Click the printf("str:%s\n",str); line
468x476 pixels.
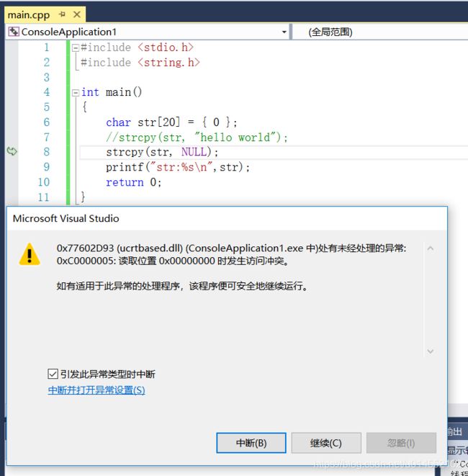tap(178, 167)
